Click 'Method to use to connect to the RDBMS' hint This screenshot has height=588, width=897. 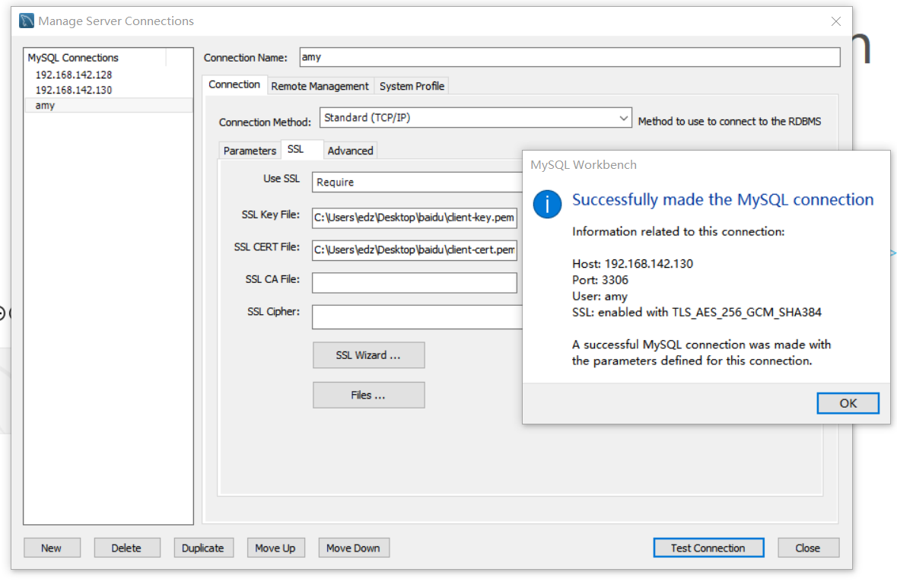(730, 121)
